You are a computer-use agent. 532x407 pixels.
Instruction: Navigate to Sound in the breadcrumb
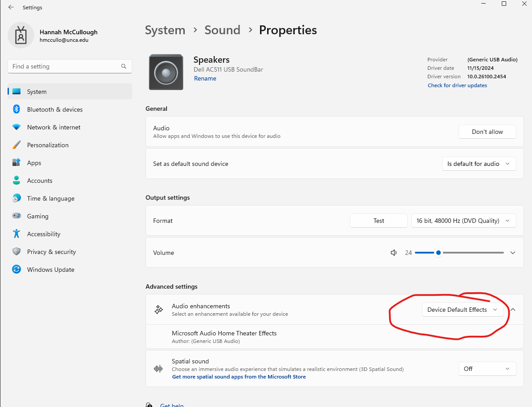click(222, 30)
